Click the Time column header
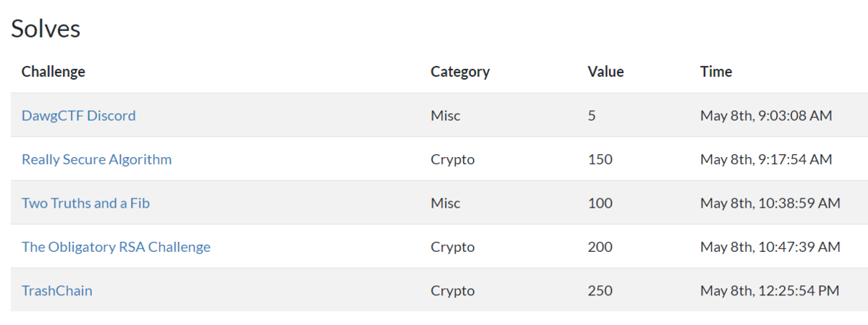Viewport: 868px width, 325px height. tap(716, 72)
